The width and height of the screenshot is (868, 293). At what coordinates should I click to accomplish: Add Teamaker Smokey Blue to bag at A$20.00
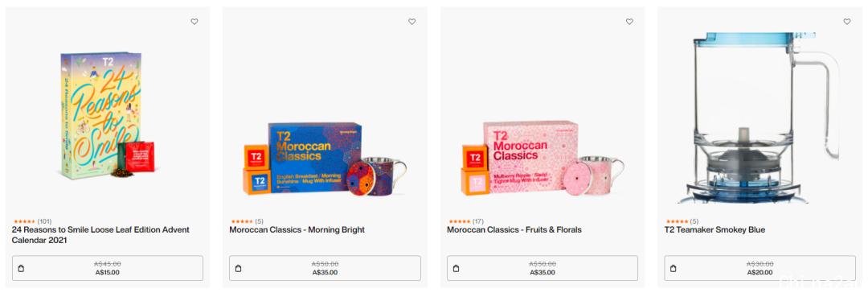[760, 268]
